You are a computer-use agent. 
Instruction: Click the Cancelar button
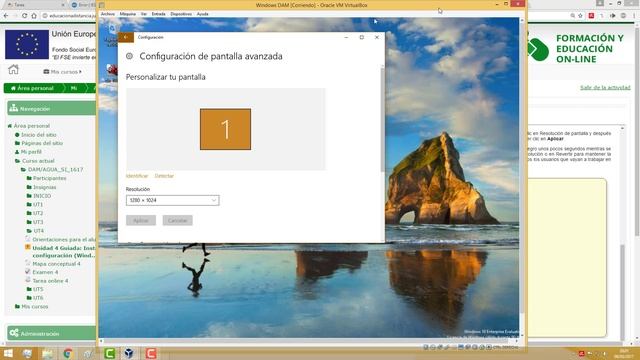coord(178,220)
